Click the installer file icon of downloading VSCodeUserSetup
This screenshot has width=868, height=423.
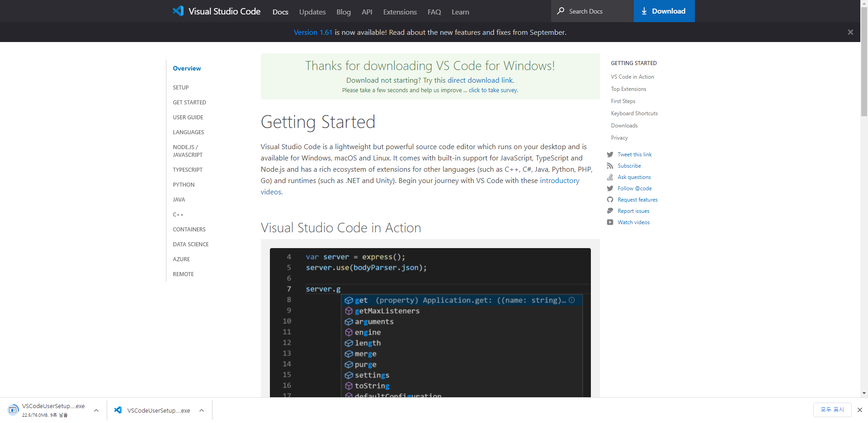[x=13, y=410]
